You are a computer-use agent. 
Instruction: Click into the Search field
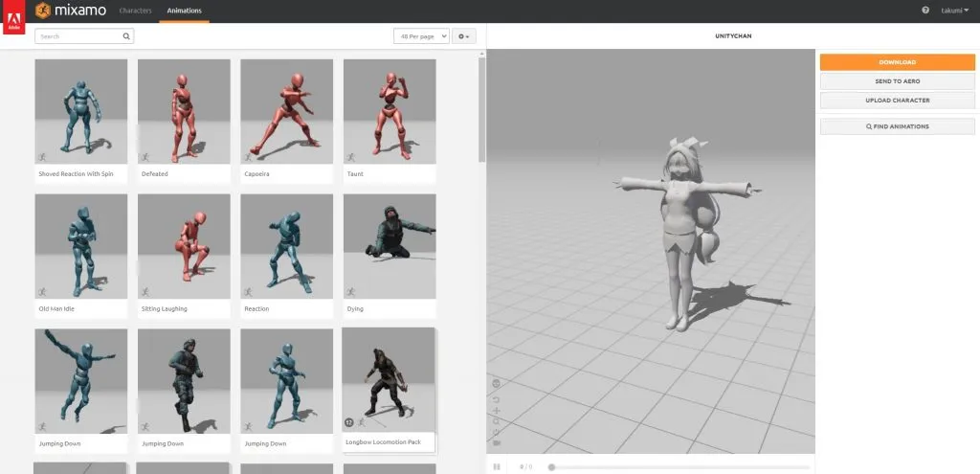pos(84,36)
